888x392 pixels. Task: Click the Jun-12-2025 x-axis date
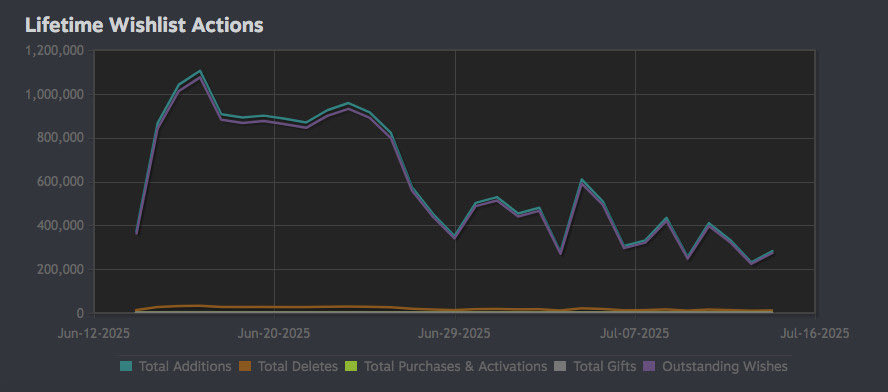click(94, 333)
